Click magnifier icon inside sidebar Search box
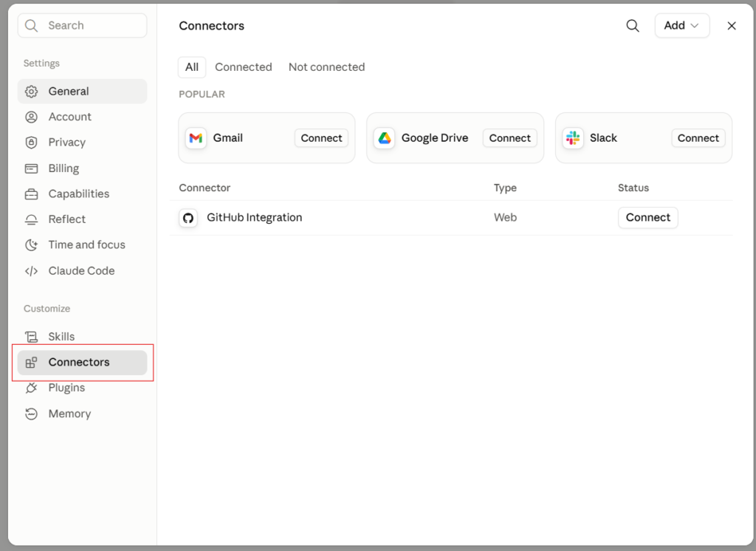The image size is (756, 551). coord(31,26)
